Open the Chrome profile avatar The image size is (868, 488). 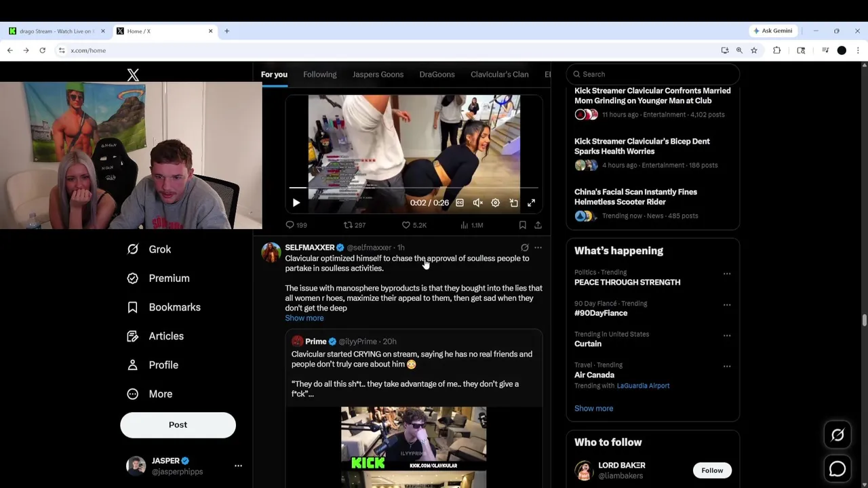pos(842,50)
